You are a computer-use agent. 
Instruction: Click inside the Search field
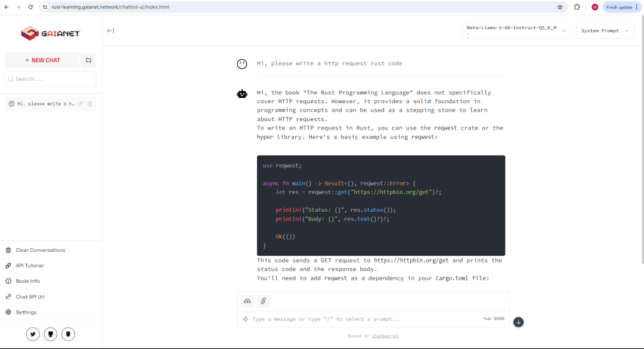tap(50, 79)
